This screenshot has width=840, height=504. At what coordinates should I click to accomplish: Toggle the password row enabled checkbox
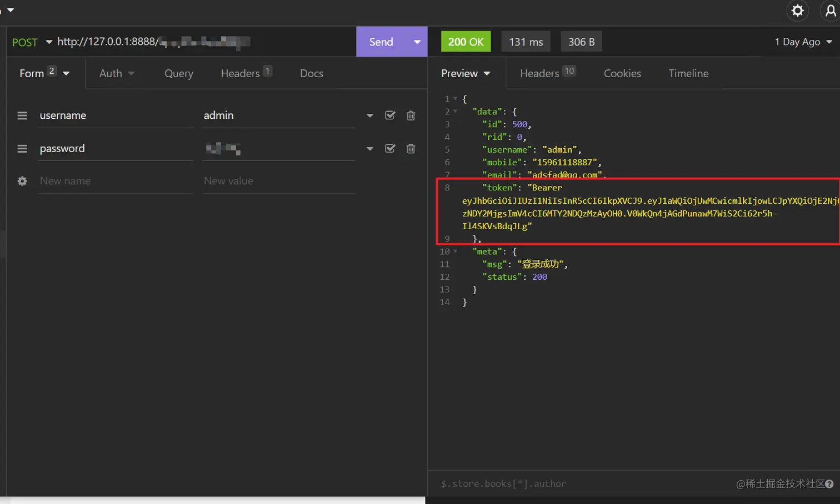[x=390, y=149]
